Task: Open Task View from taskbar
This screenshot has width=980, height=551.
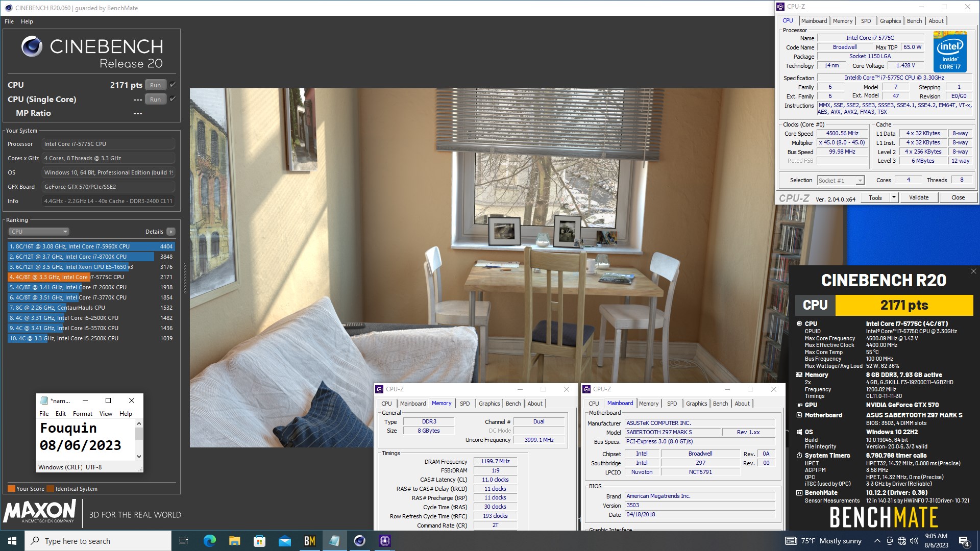Action: 184,541
